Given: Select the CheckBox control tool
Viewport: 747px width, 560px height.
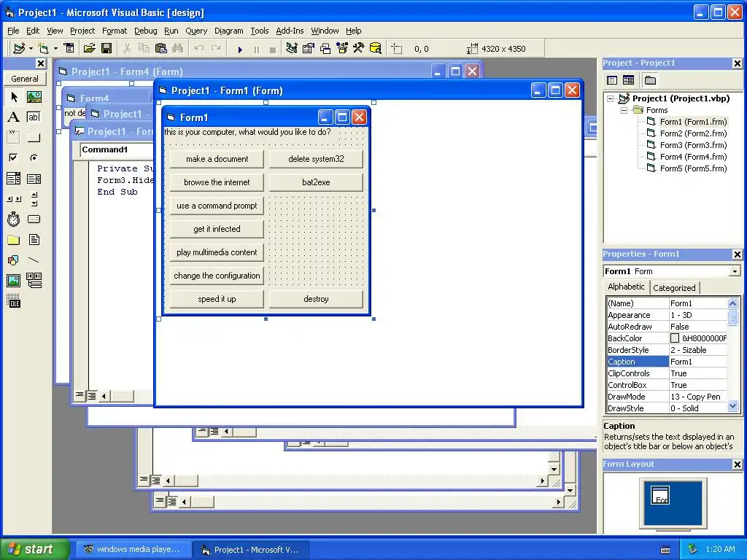Looking at the screenshot, I should tap(14, 157).
